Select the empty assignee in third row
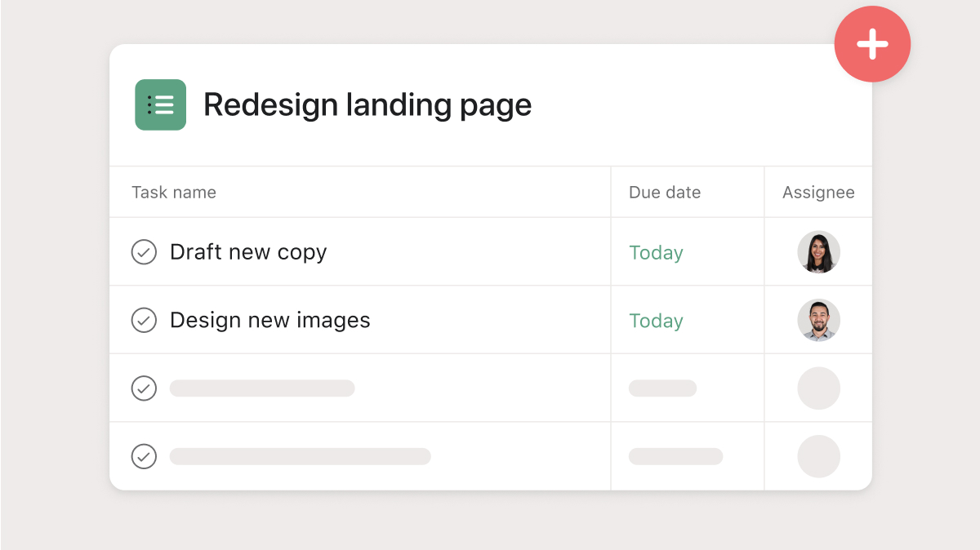The width and height of the screenshot is (980, 550). 818,388
